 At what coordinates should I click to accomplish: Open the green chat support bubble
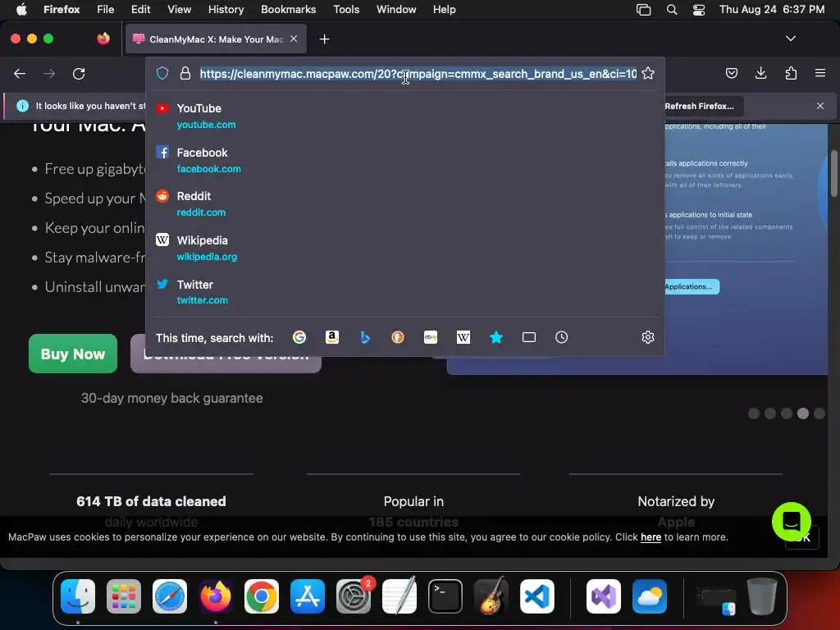[792, 521]
